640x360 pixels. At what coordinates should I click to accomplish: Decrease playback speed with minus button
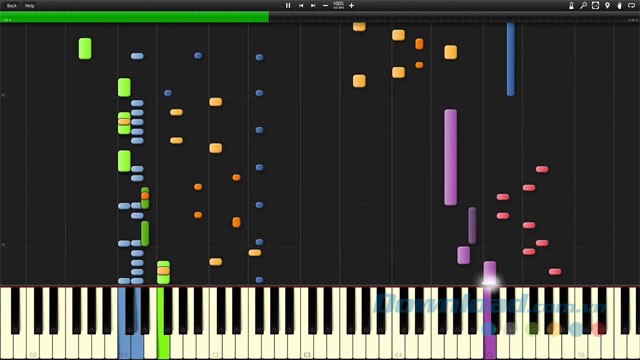(325, 6)
